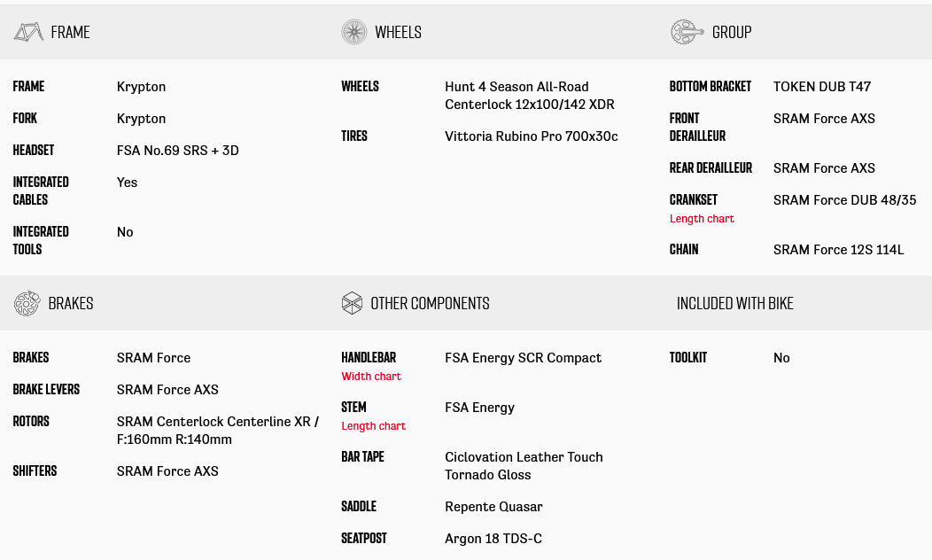
Task: Select the Vittoria Rubino Pro tire value
Action: coord(531,136)
